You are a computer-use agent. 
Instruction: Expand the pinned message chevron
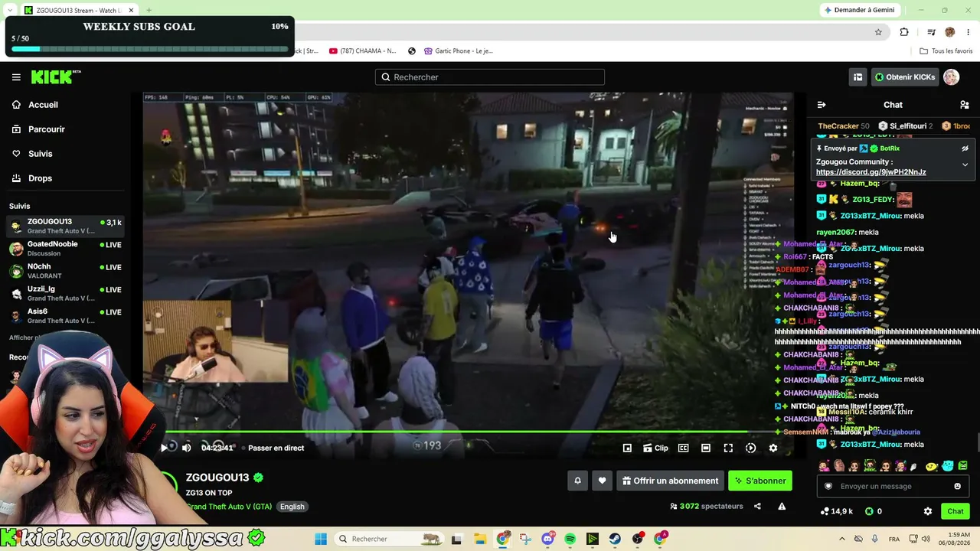965,165
